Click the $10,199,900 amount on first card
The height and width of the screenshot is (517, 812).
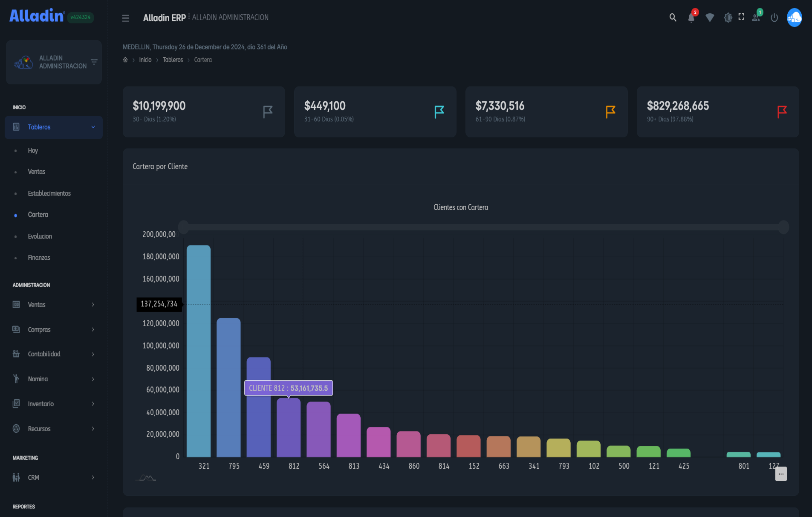click(159, 106)
